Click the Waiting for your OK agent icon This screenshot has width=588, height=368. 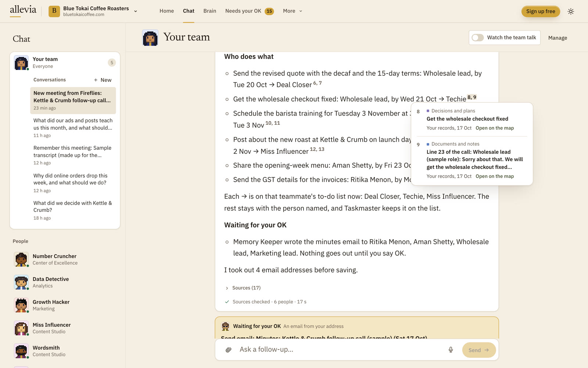click(225, 326)
